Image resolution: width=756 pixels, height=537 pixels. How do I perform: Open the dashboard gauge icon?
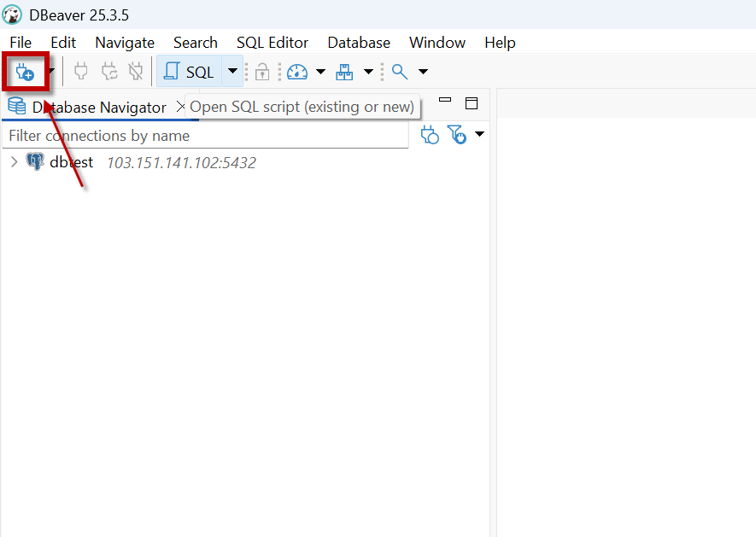[296, 73]
